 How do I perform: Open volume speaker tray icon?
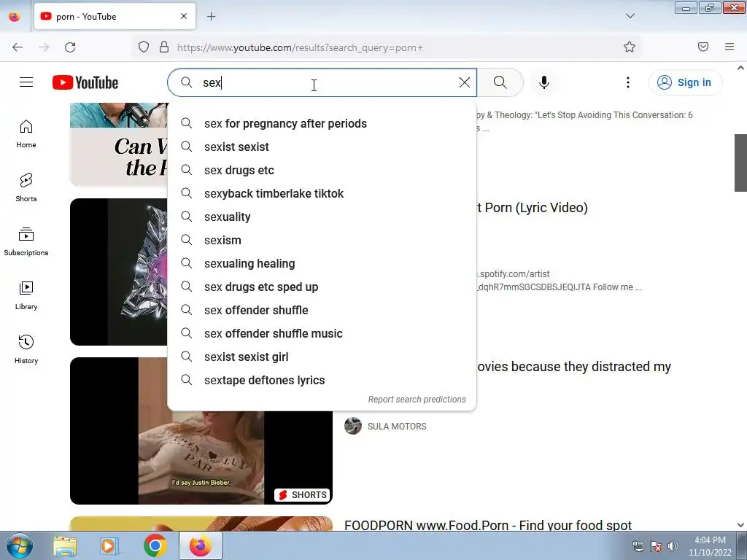673,546
